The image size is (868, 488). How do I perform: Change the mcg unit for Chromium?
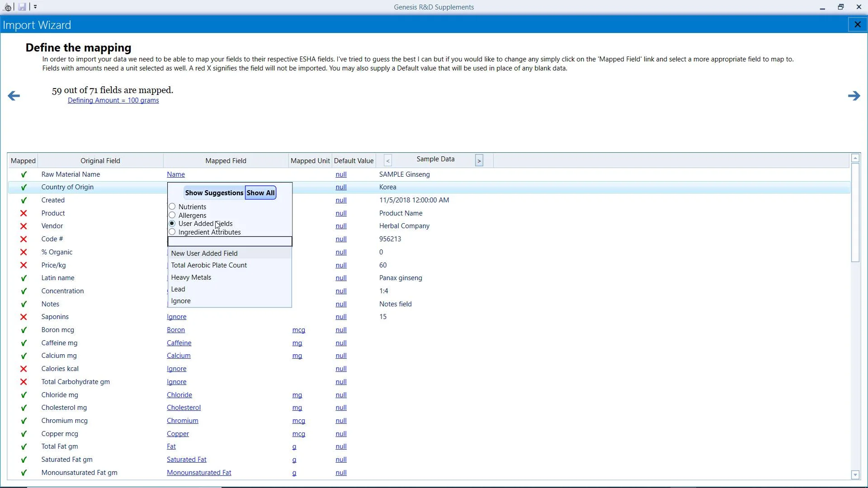(x=299, y=421)
